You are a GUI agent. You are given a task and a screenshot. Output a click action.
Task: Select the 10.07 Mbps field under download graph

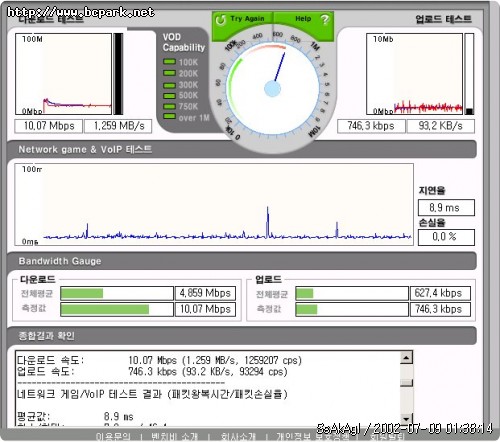49,126
